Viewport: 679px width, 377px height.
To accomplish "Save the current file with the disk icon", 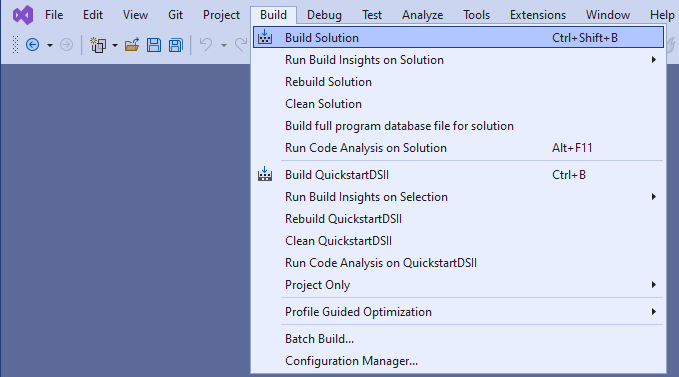I will [x=154, y=45].
